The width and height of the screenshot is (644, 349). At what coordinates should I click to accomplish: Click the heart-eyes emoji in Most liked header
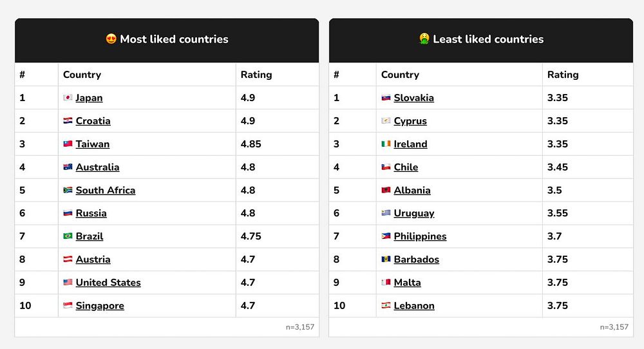tap(111, 39)
